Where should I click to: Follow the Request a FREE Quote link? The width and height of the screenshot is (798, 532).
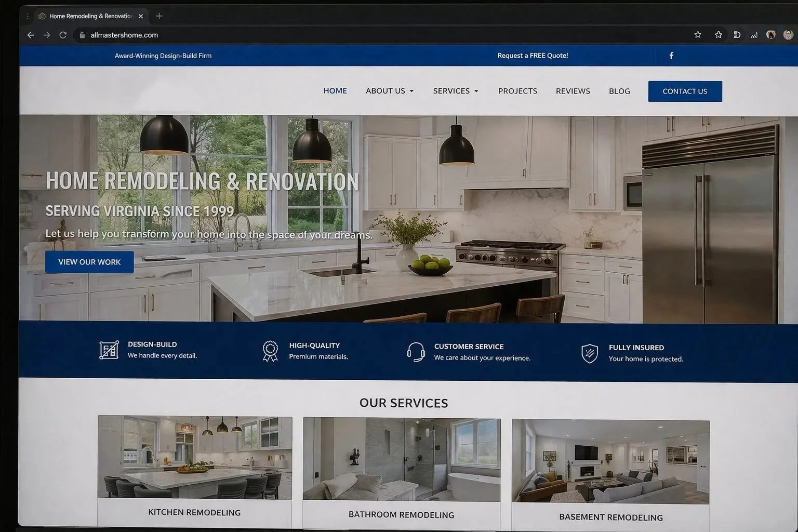(533, 55)
